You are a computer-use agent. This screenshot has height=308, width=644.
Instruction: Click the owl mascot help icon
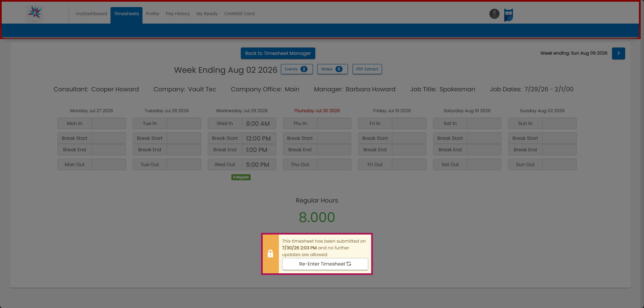[x=509, y=15]
